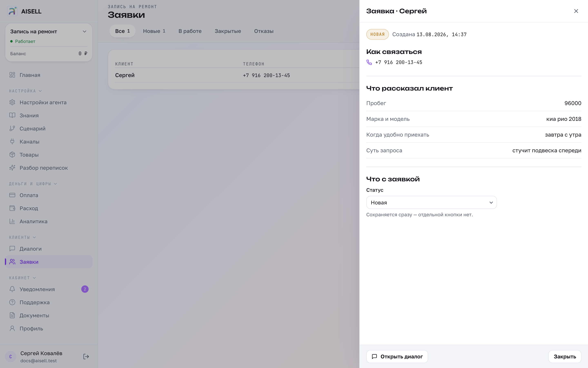Click the sparkle icon for Разбор переписок
The width and height of the screenshot is (588, 368).
click(x=12, y=168)
